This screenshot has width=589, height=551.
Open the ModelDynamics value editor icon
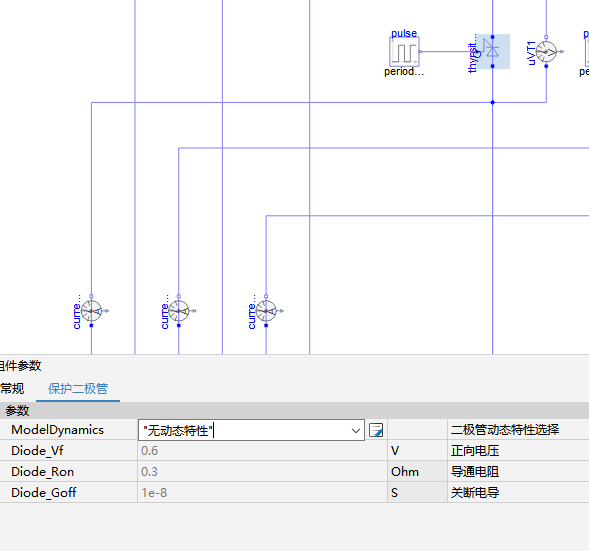click(376, 430)
